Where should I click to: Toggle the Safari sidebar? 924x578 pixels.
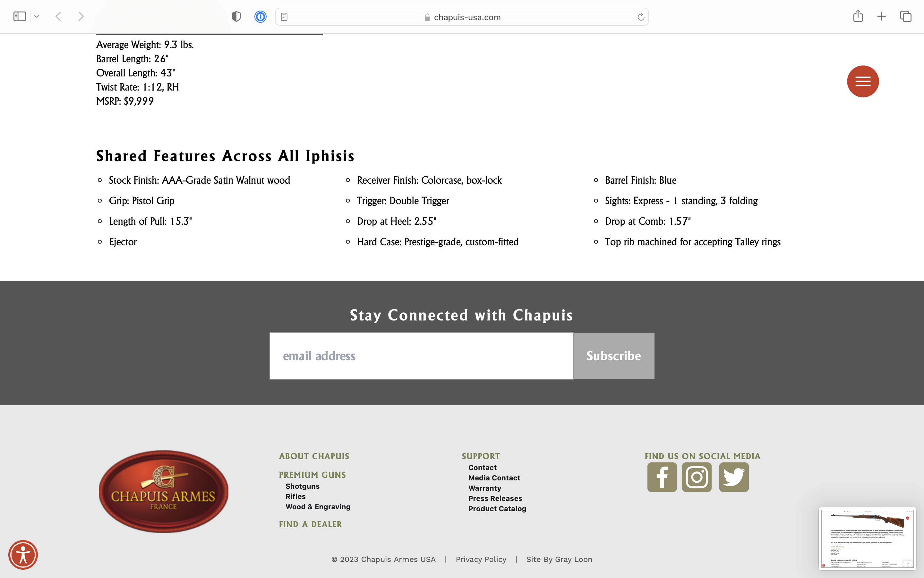[20, 16]
